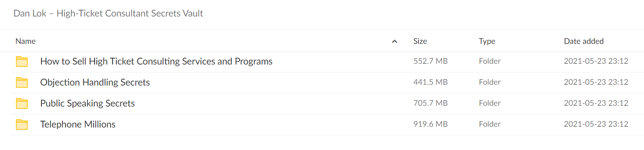The height and width of the screenshot is (150, 644).
Task: Toggle ascending sort arrow in Name column
Action: [394, 41]
